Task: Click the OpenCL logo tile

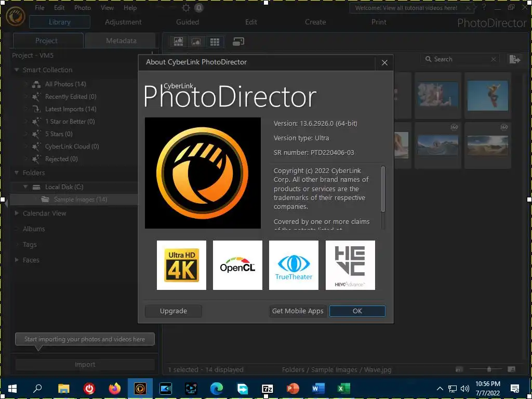Action: [237, 265]
